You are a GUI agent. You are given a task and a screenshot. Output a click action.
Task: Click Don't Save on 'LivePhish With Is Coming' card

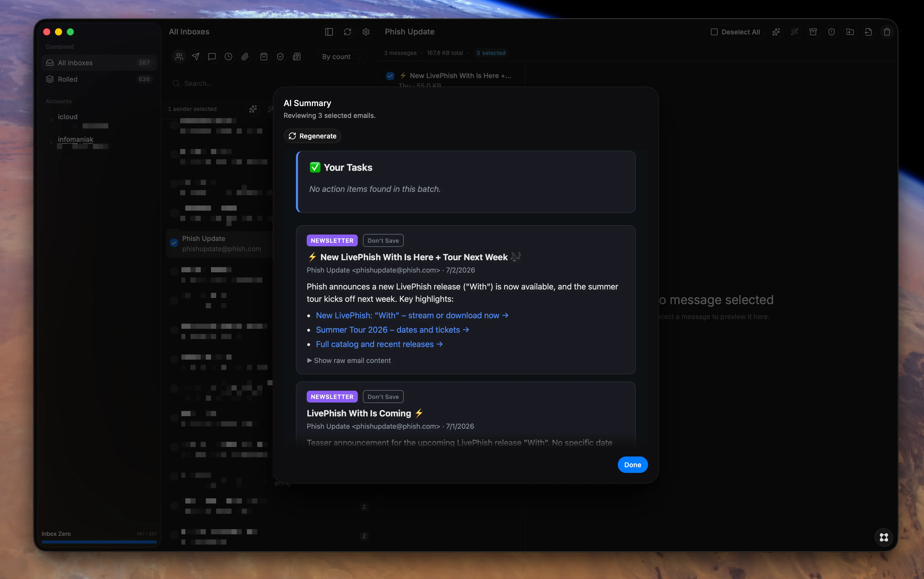pyautogui.click(x=383, y=397)
